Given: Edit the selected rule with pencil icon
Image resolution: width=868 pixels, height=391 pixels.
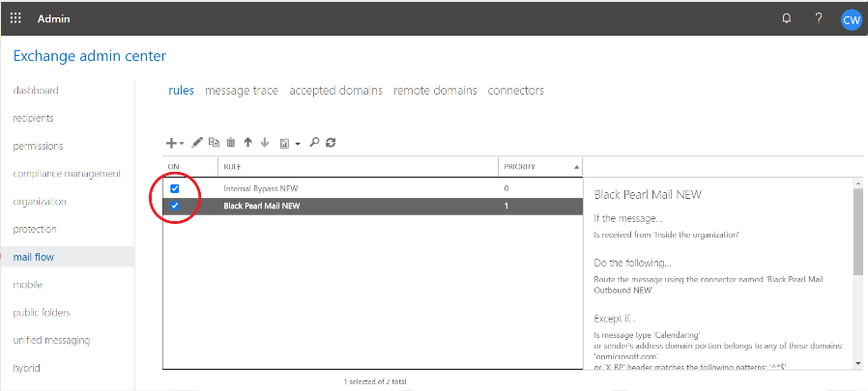Looking at the screenshot, I should point(196,143).
